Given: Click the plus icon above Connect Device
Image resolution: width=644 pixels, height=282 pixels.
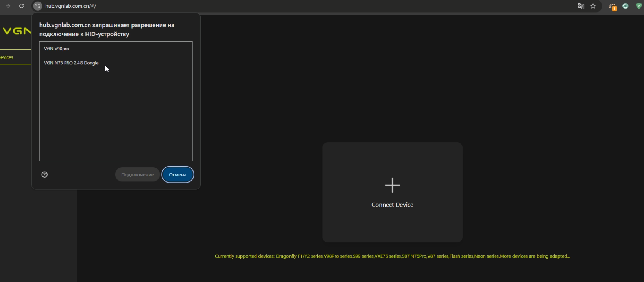Looking at the screenshot, I should coord(392,185).
